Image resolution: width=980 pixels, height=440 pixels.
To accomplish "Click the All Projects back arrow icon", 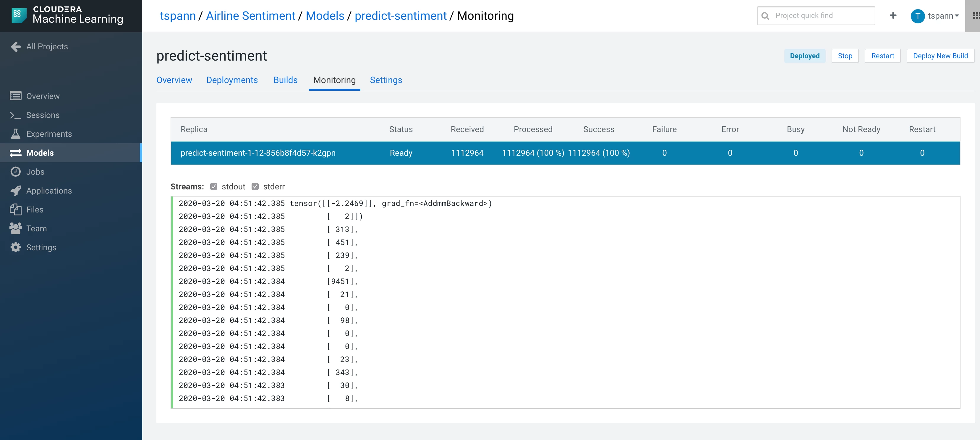I will tap(16, 46).
